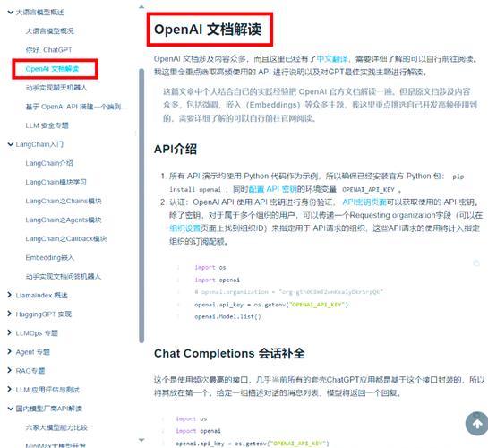Open LangChain介绍 in the sidebar
488x448 pixels.
tap(49, 163)
